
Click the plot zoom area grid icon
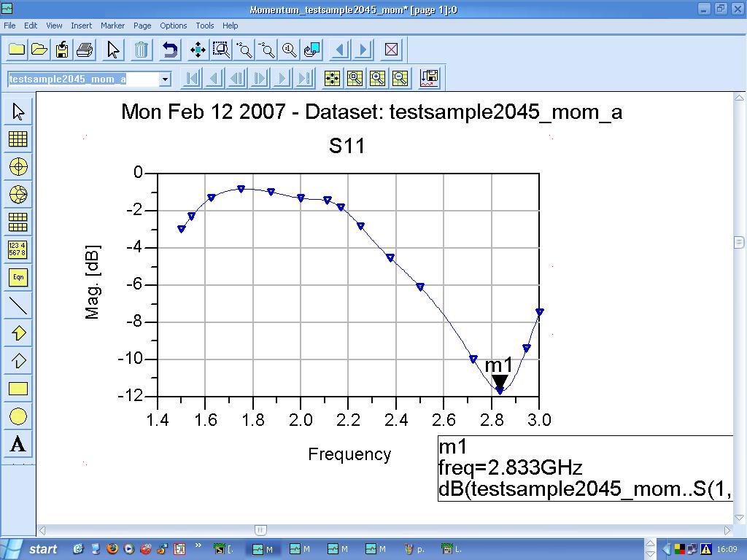point(355,78)
